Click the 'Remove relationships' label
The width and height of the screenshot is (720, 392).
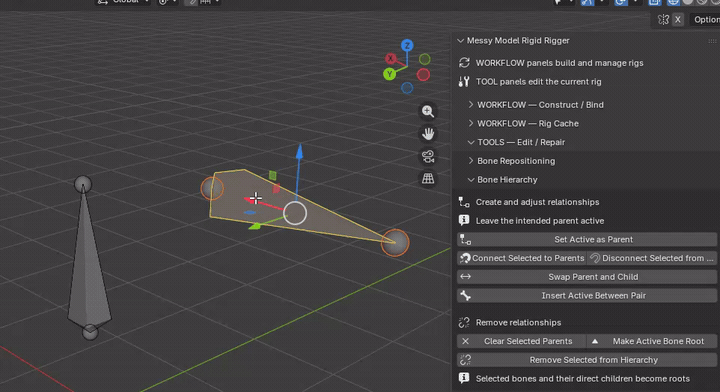(x=518, y=323)
